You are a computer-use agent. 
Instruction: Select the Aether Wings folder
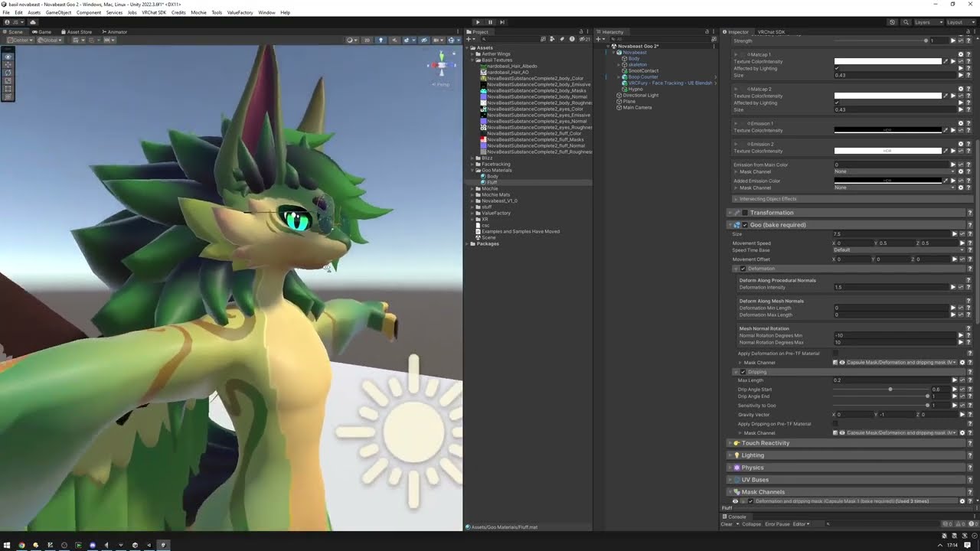coord(496,54)
